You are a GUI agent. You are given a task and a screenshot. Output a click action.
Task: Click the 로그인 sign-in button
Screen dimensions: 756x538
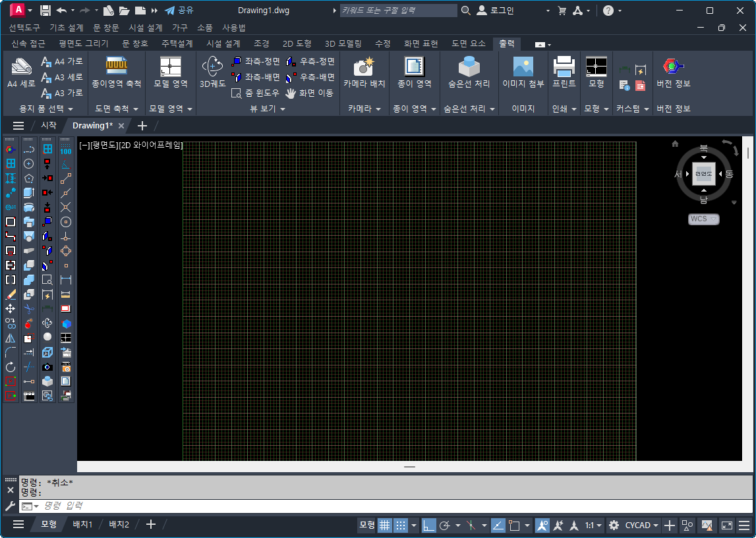point(496,11)
